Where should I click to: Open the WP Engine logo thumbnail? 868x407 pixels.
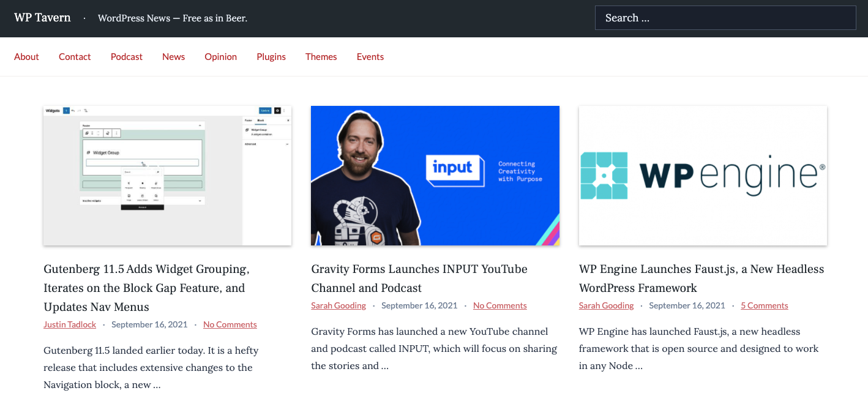(703, 176)
